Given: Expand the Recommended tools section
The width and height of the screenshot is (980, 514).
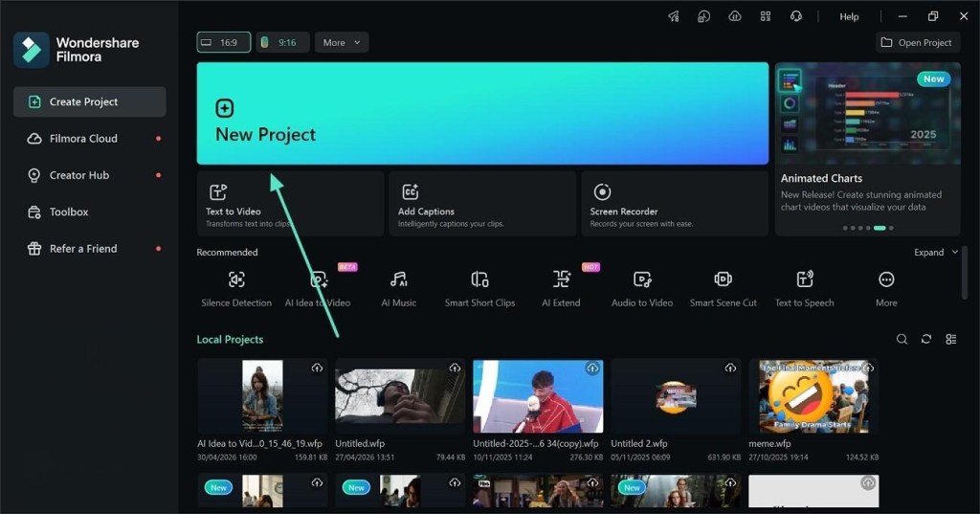Looking at the screenshot, I should (x=936, y=252).
